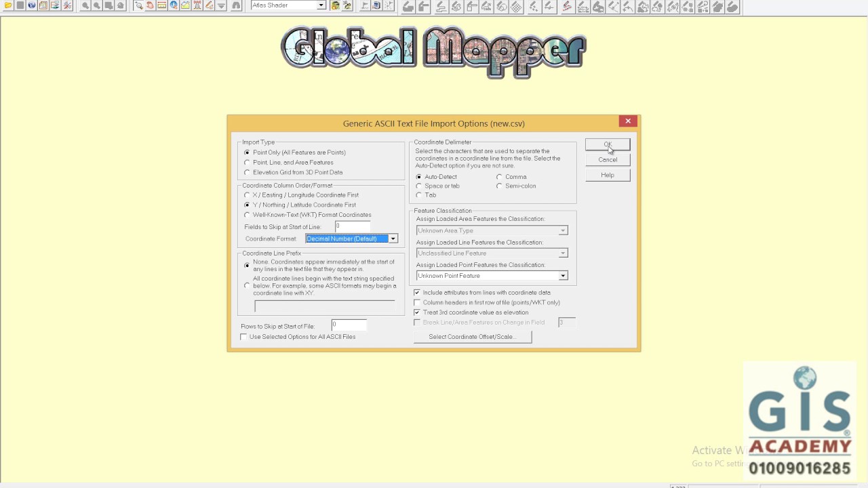Click the globe online data icon
Viewport: 868px width, 488px height.
click(32, 5)
